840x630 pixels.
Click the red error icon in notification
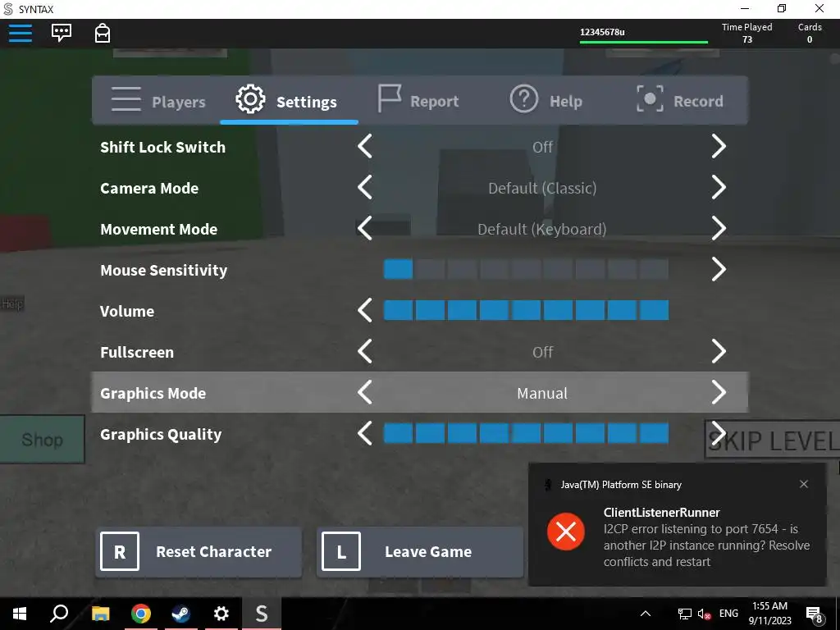(x=566, y=532)
